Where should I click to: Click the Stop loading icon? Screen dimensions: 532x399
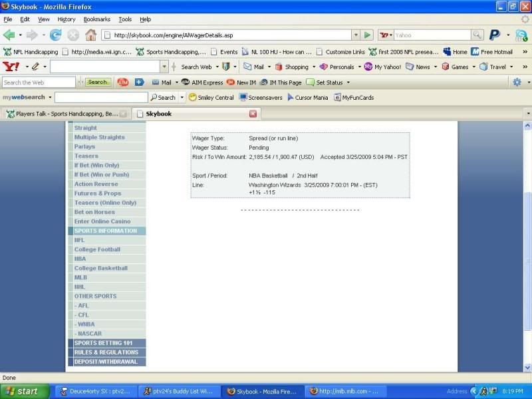coord(73,35)
